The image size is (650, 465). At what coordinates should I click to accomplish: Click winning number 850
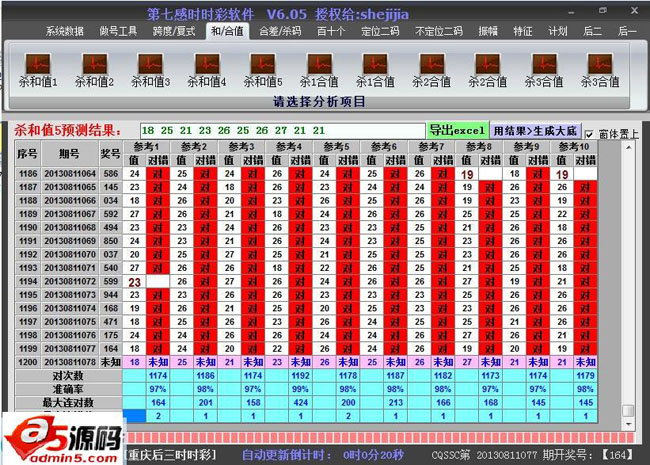[111, 241]
